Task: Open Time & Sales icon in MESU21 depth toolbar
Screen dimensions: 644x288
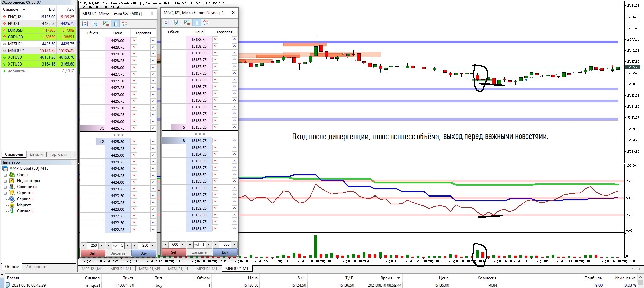Action: [x=94, y=24]
